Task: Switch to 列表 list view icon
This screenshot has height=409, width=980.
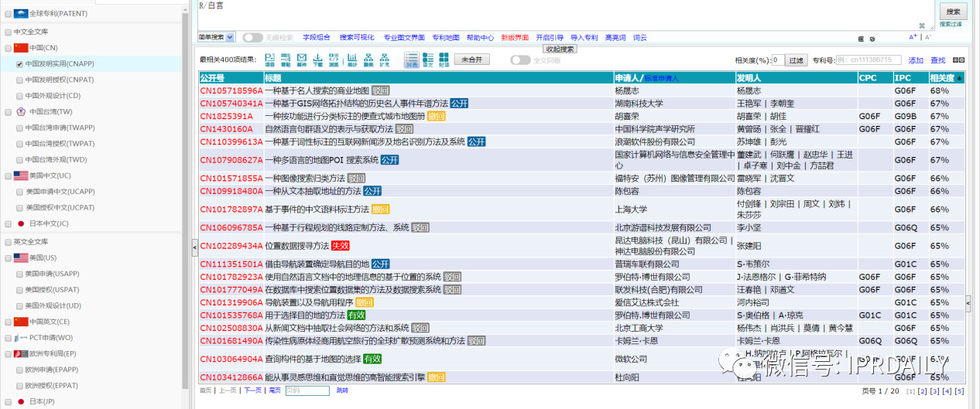Action: tap(412, 60)
